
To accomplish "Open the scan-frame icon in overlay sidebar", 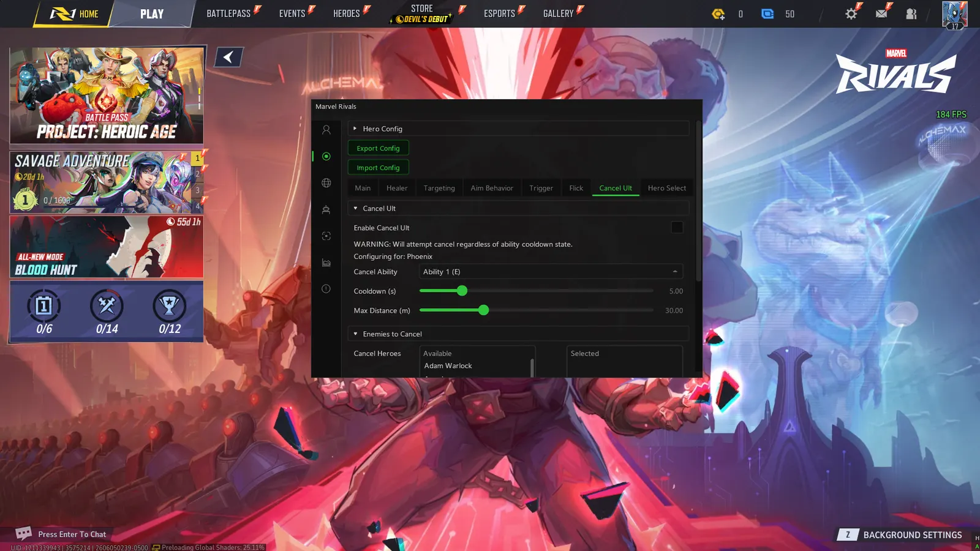I will (x=326, y=236).
